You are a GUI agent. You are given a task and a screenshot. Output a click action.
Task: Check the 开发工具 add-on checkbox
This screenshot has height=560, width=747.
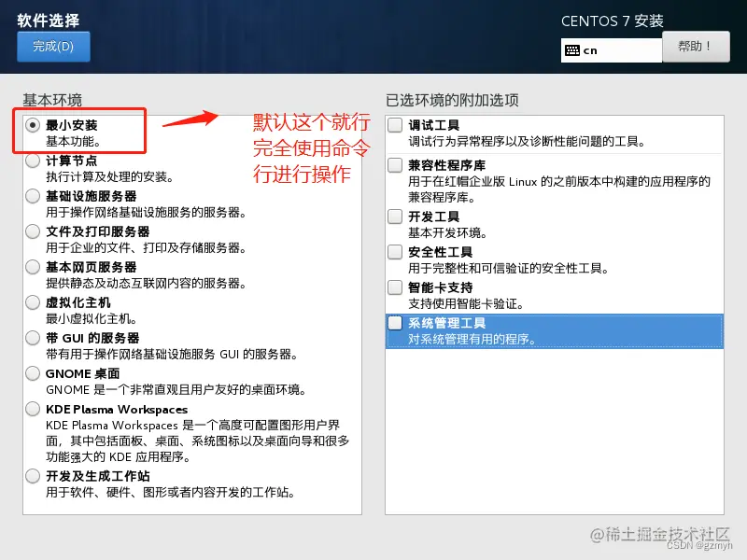395,217
